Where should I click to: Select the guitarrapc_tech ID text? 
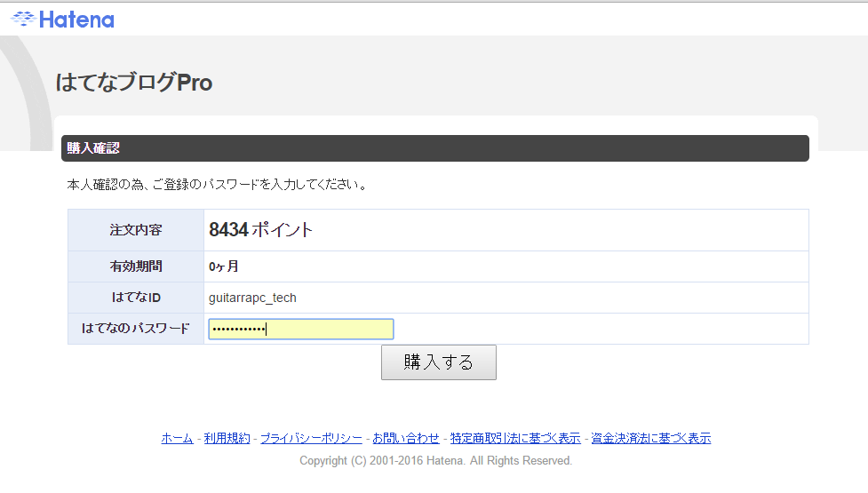[252, 298]
